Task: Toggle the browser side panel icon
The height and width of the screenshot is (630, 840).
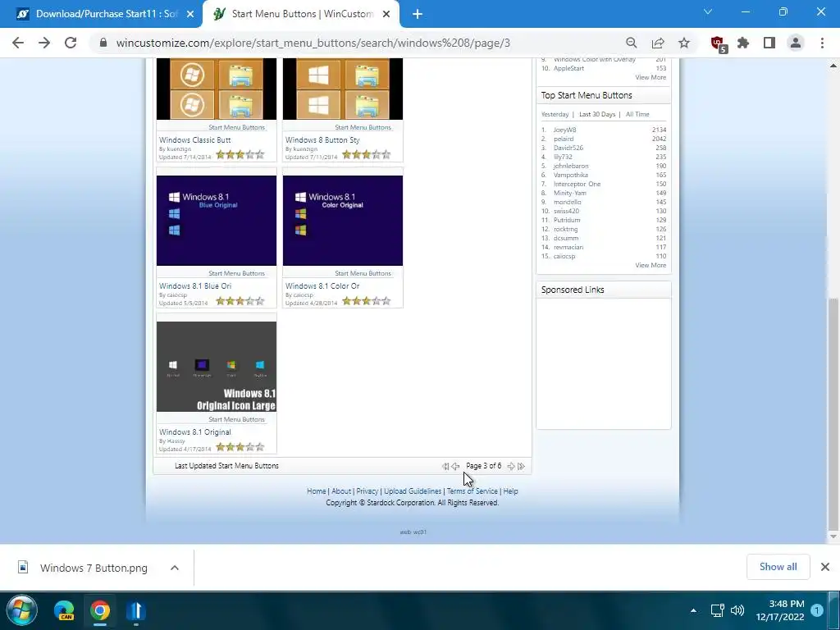Action: point(769,43)
